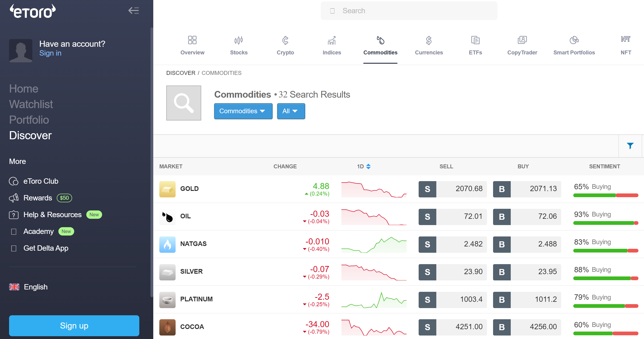Screen dimensions: 644x339
Task: Expand the All filter dropdown
Action: coord(291,111)
